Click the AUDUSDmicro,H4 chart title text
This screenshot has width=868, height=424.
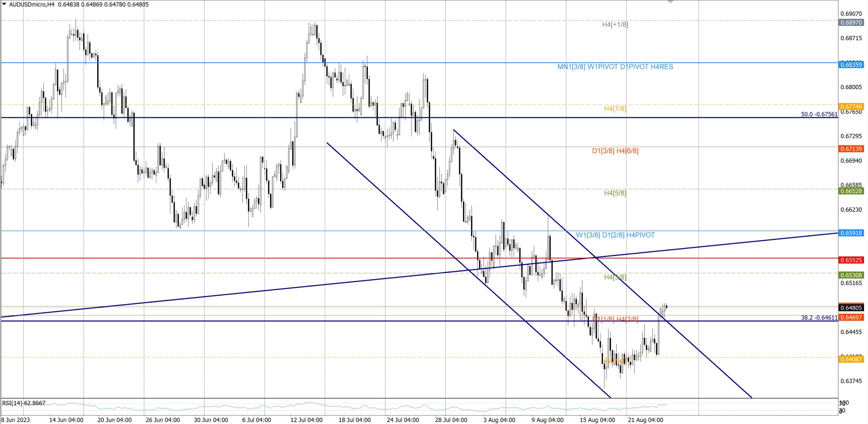(32, 4)
